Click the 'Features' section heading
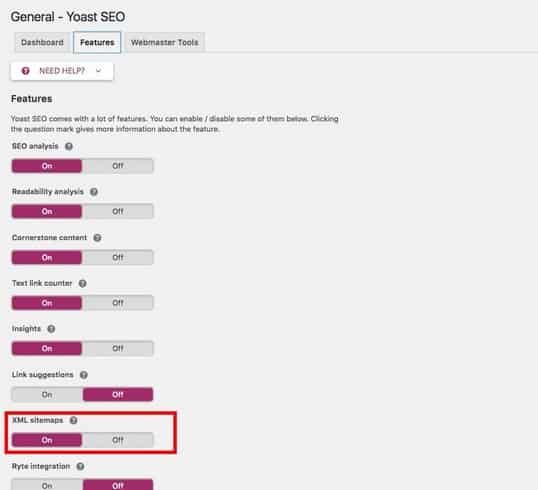Viewport: 538px width, 490px height. coord(32,99)
